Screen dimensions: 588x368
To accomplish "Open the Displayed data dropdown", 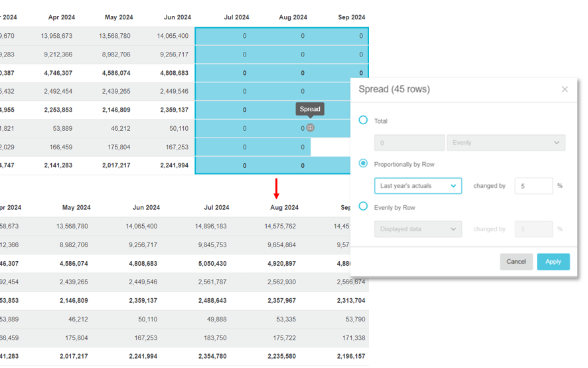I will [418, 229].
